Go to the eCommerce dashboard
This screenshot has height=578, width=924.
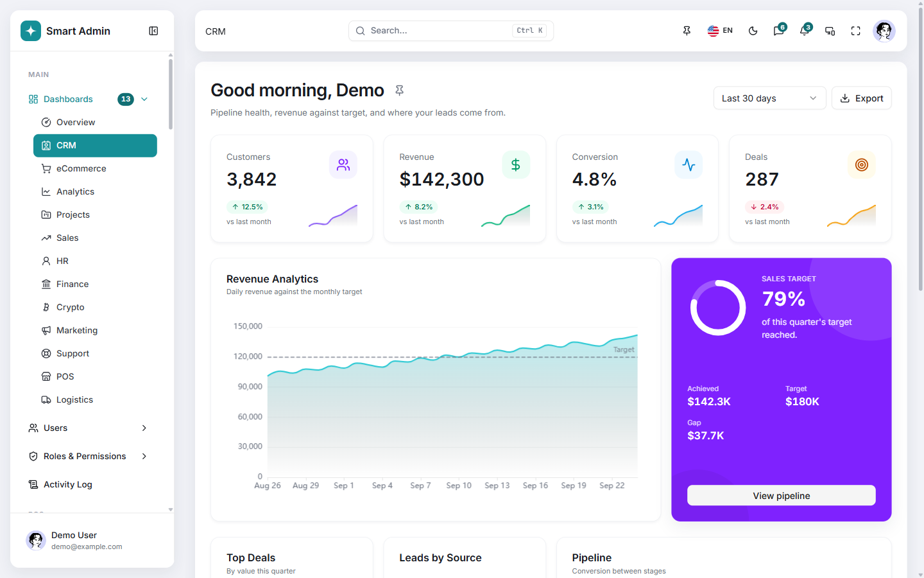95,168
